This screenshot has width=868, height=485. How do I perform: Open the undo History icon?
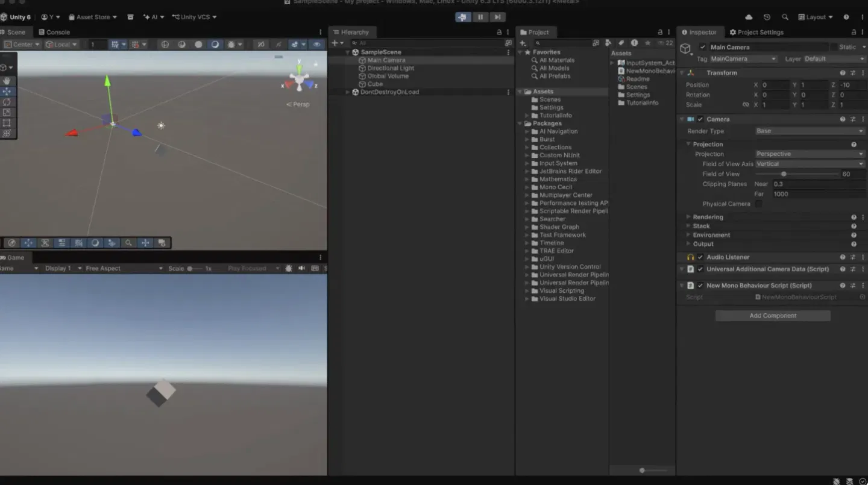767,17
